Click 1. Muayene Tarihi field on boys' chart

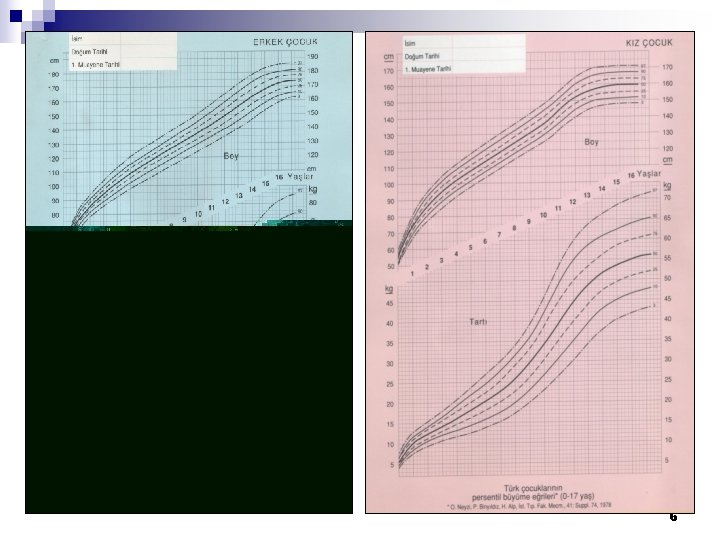pyautogui.click(x=123, y=65)
